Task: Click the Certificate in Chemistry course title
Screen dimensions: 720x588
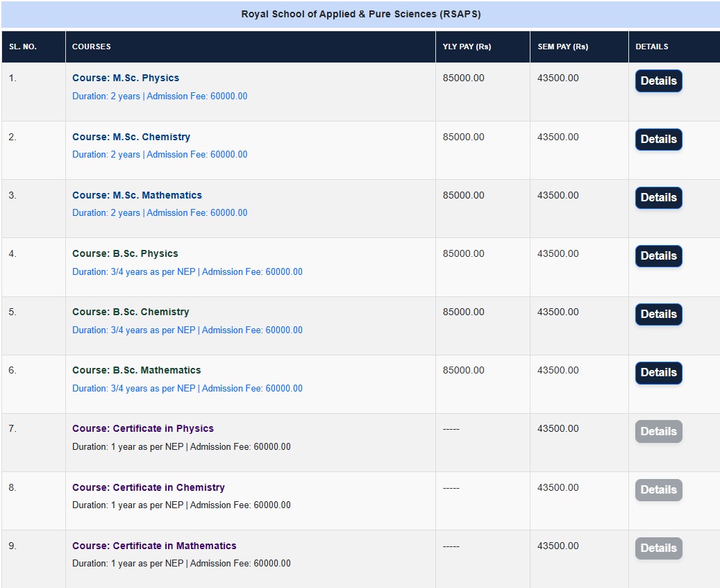Action: [149, 487]
